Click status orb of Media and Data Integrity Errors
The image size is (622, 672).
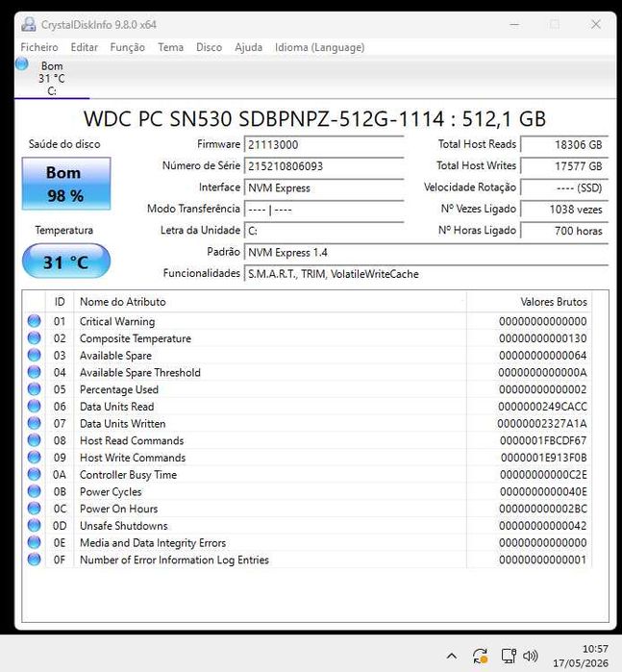pos(35,542)
